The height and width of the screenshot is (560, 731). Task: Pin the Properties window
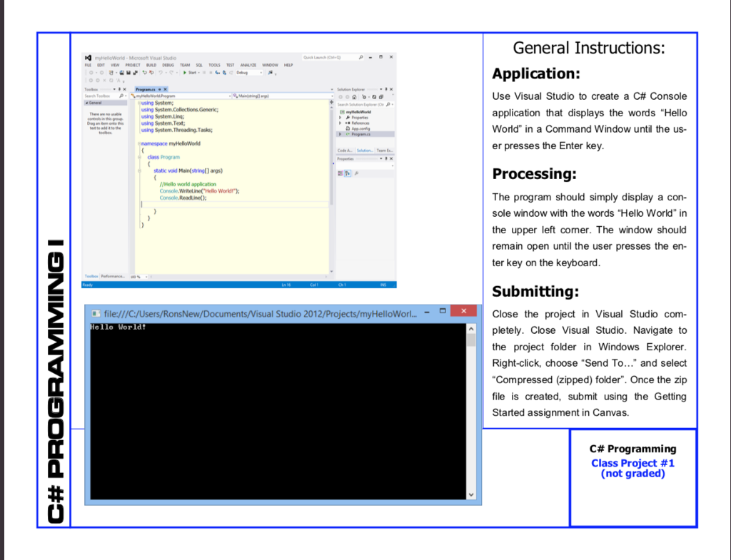coord(386,158)
